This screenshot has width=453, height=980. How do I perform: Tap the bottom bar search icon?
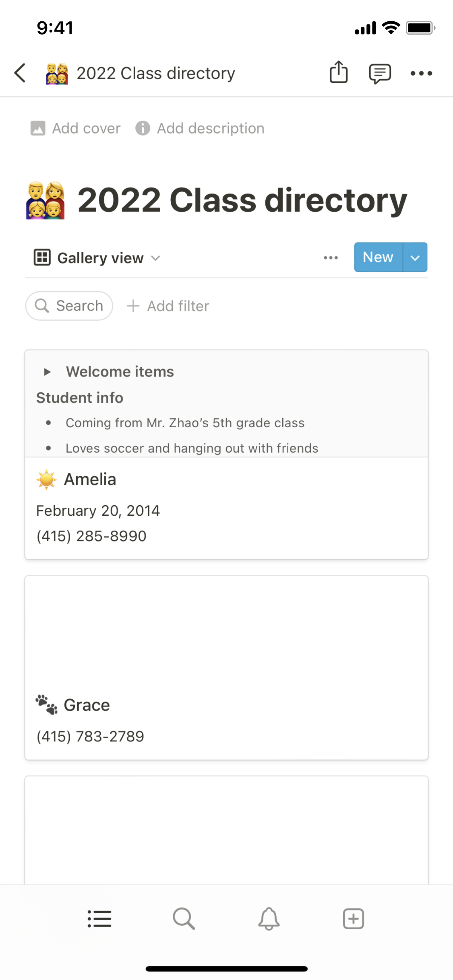click(x=184, y=919)
